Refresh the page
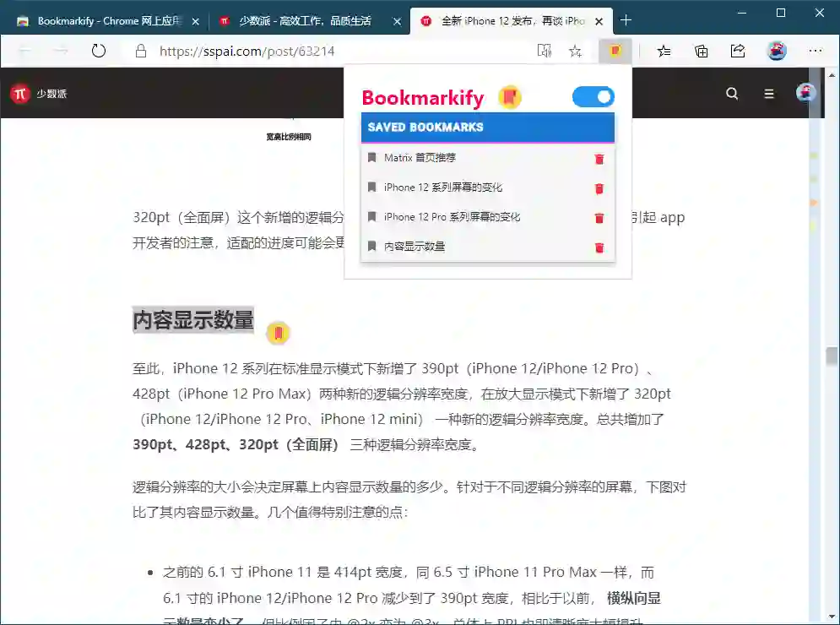Image resolution: width=840 pixels, height=625 pixels. point(99,51)
